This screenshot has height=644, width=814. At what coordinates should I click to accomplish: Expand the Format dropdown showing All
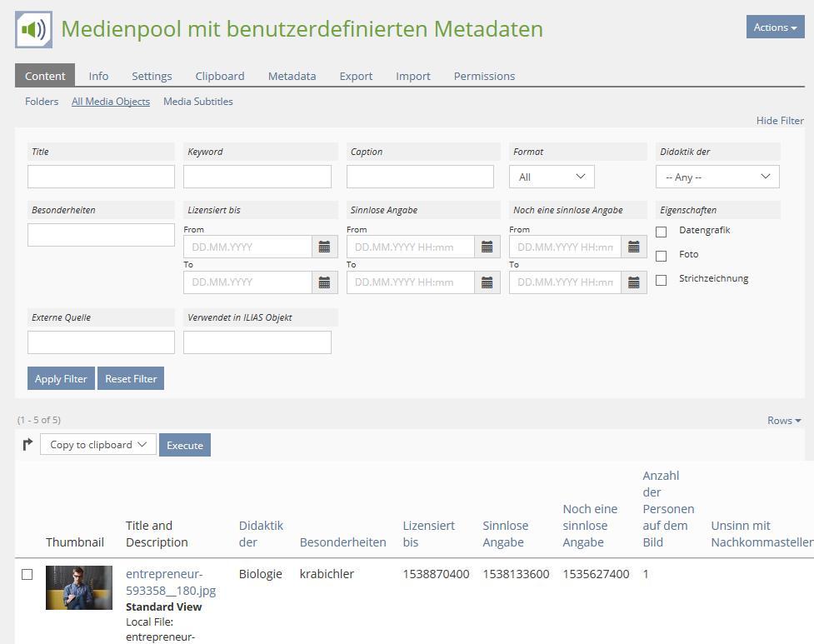click(x=552, y=177)
